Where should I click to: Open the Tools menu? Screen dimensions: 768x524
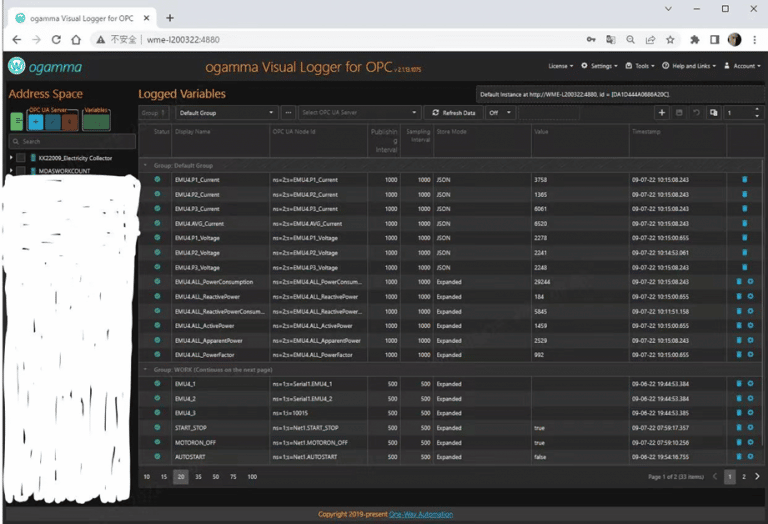click(643, 66)
